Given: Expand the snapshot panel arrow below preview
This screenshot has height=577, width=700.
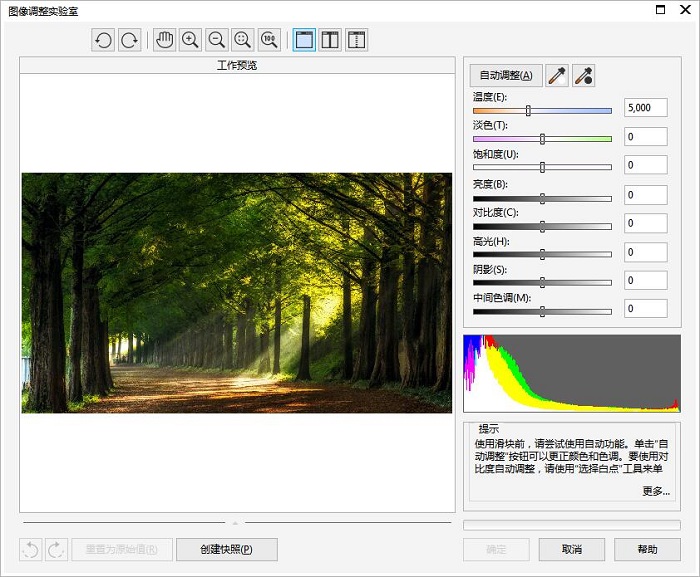Looking at the screenshot, I should pyautogui.click(x=235, y=523).
